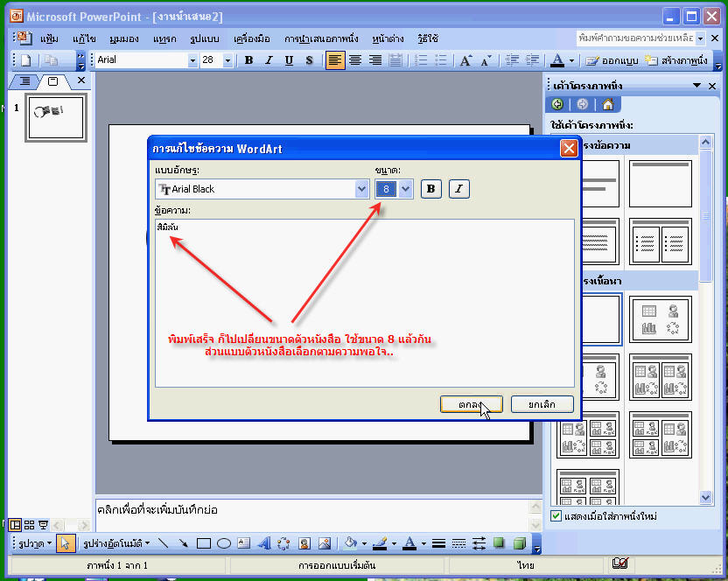Confirm with the ตกลง (OK) button
Screen dimensions: 728x581
(472, 404)
